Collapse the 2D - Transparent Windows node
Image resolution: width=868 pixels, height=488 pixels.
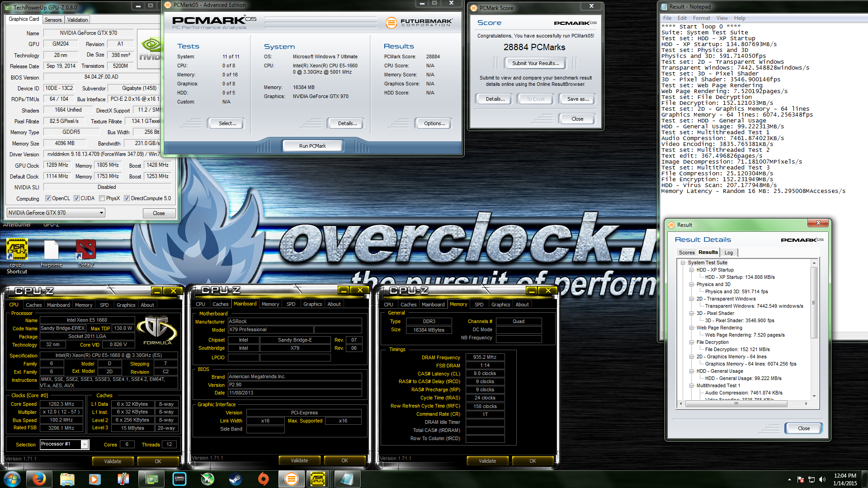click(691, 299)
